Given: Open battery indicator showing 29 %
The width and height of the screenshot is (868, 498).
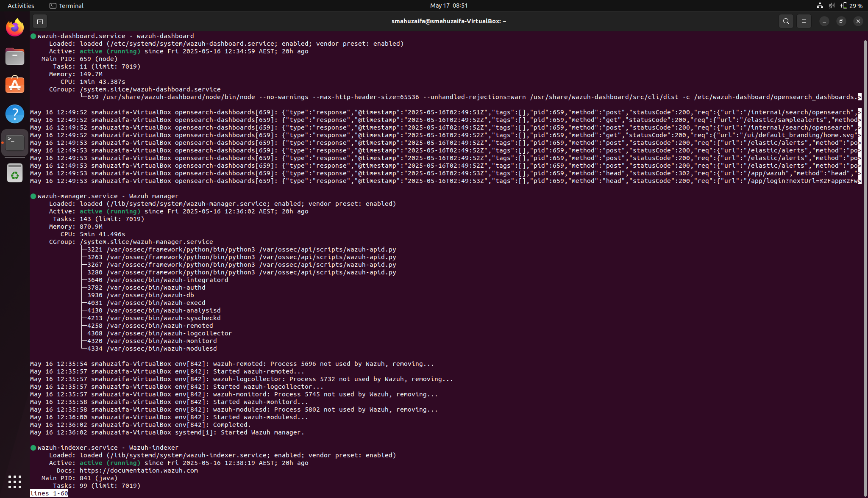Looking at the screenshot, I should coord(852,6).
